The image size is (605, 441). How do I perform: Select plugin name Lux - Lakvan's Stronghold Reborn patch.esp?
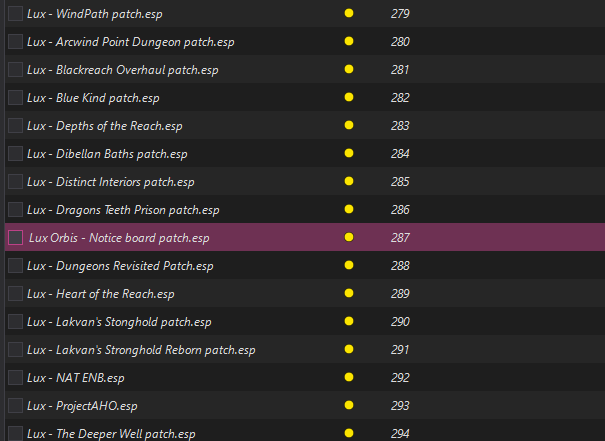coord(141,350)
